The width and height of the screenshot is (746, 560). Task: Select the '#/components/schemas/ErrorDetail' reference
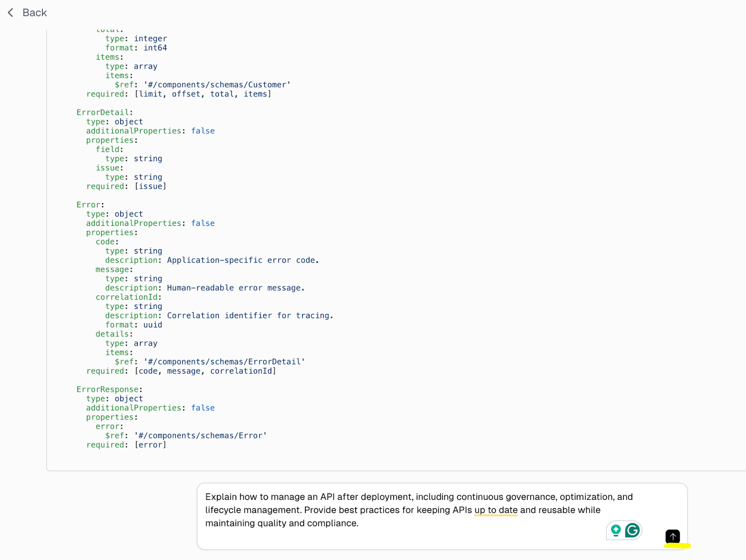tap(225, 362)
